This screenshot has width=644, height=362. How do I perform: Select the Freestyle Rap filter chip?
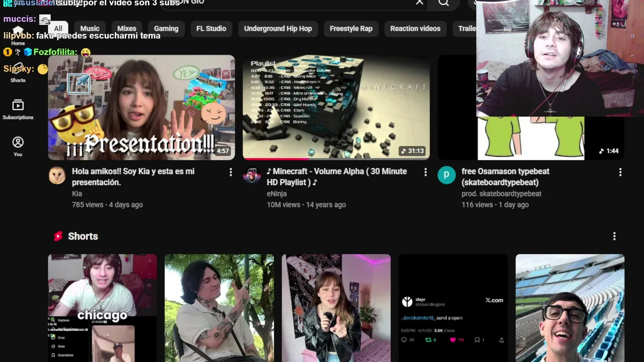pos(351,29)
